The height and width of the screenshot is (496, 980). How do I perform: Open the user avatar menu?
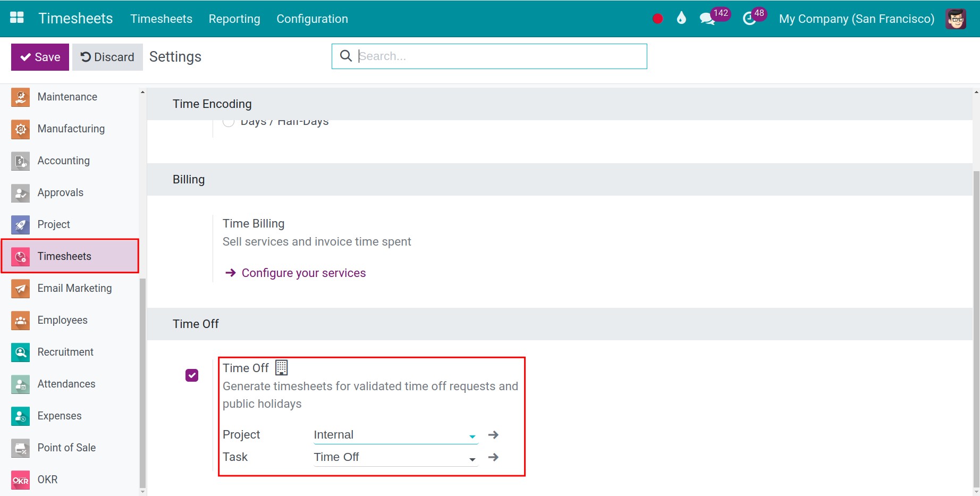click(956, 19)
